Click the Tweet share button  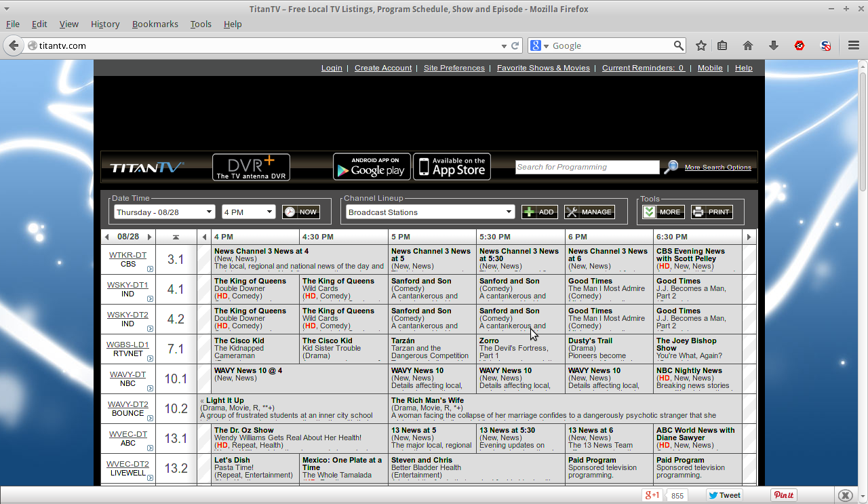(725, 495)
